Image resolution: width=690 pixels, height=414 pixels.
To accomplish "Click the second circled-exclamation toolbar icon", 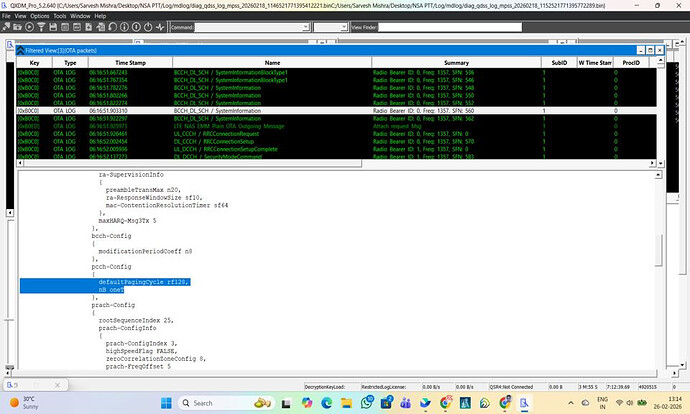I will (x=136, y=27).
